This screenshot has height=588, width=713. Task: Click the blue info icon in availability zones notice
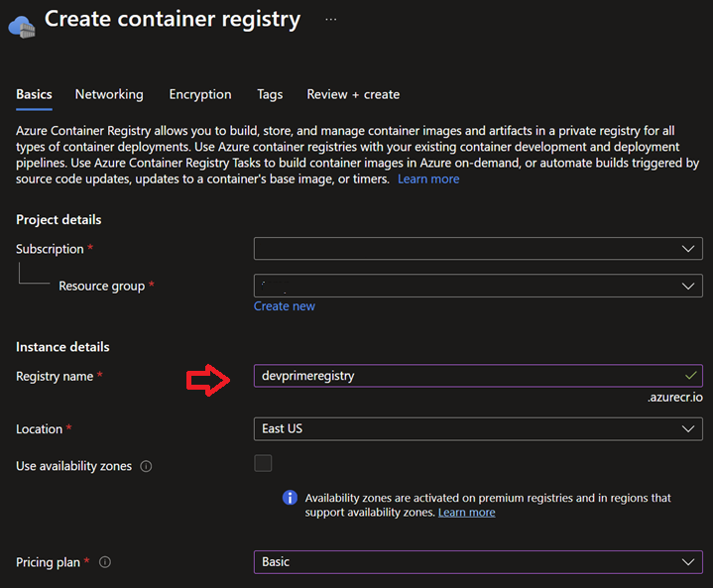pos(291,498)
